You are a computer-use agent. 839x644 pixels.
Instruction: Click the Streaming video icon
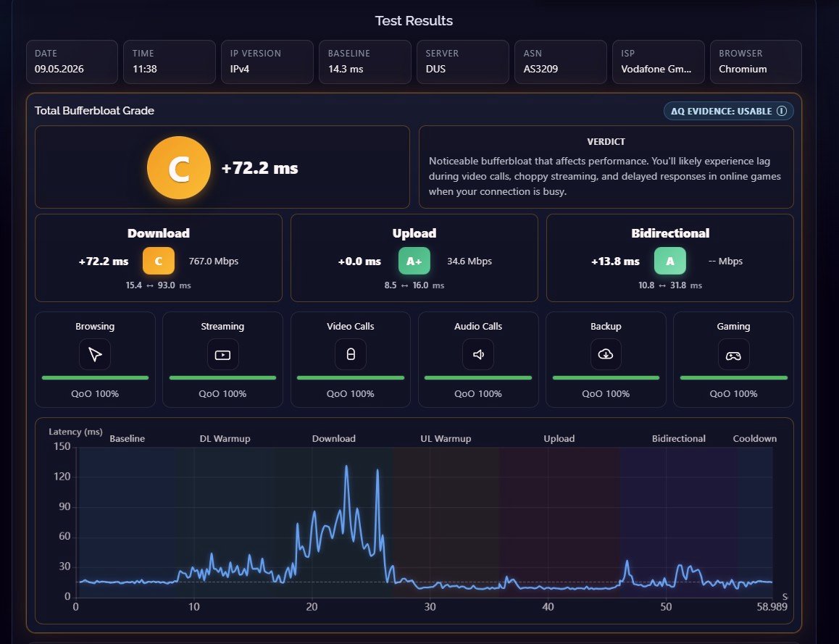point(222,354)
